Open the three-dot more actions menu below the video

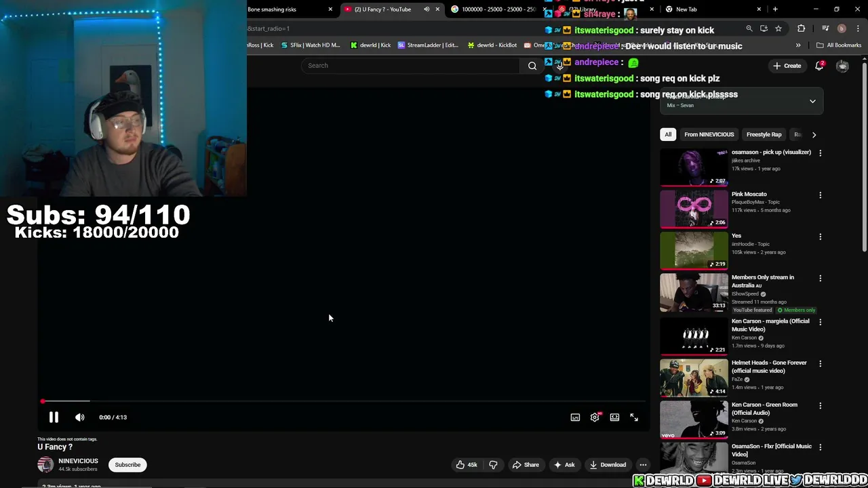coord(643,465)
